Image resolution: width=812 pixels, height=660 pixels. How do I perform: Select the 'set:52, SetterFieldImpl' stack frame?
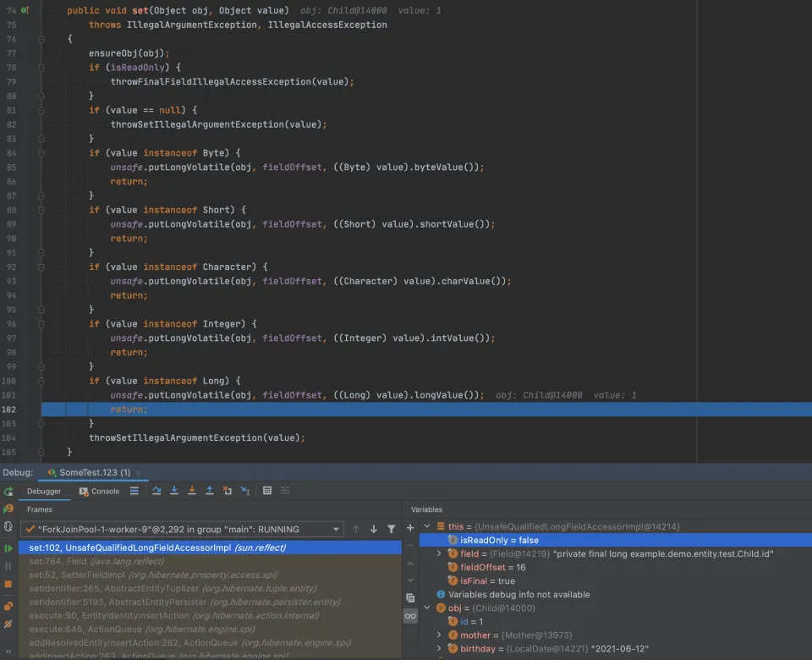click(x=210, y=575)
